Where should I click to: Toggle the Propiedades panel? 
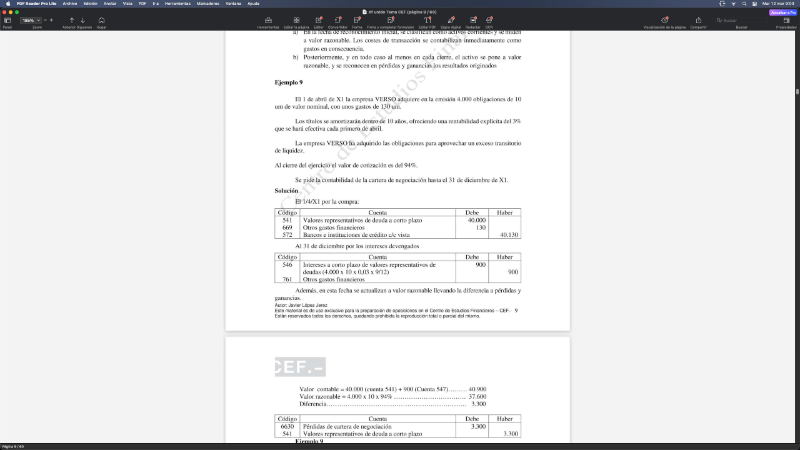click(x=786, y=20)
